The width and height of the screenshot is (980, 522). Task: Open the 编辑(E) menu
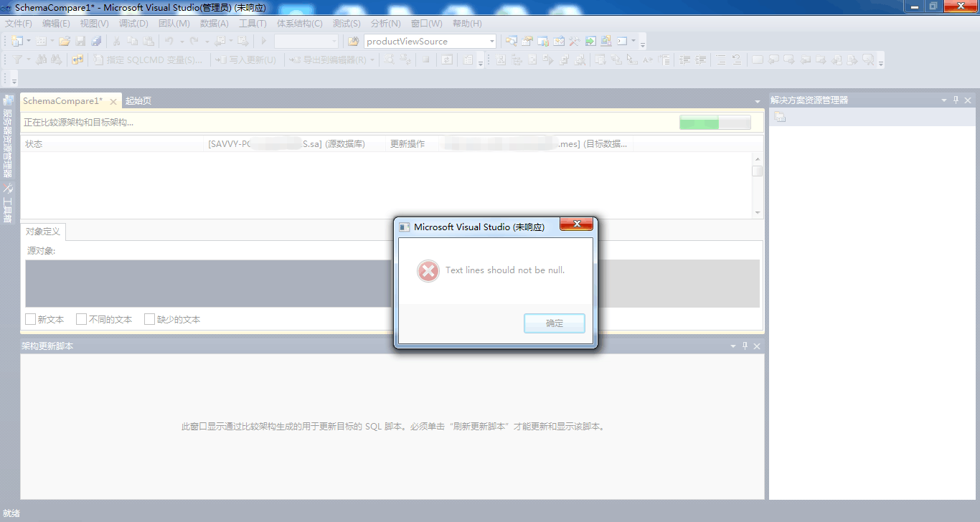pos(56,23)
